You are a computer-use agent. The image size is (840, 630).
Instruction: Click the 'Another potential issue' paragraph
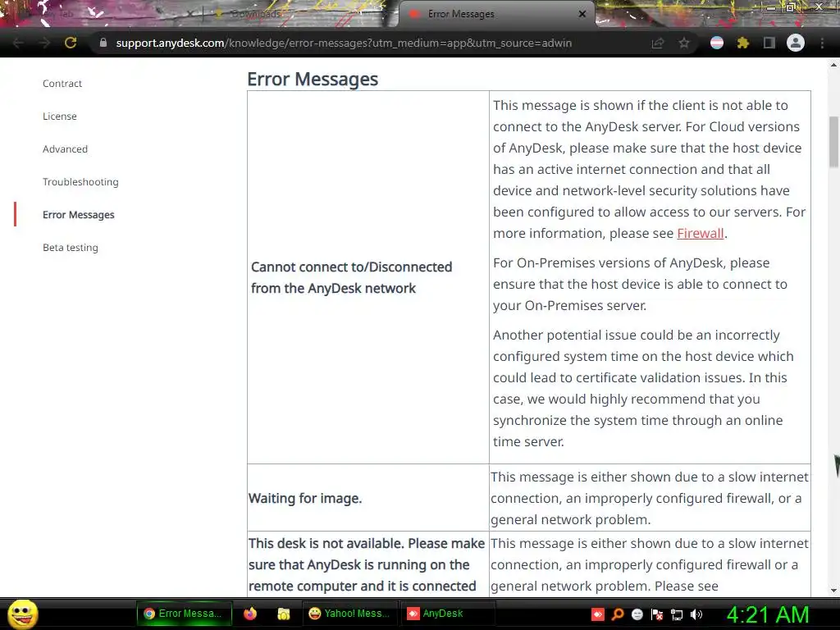coord(643,388)
